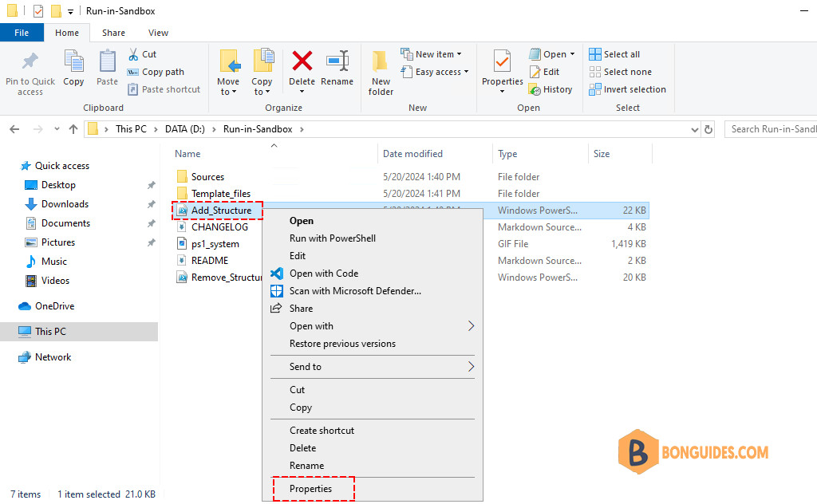
Task: Choose Rename in the context menu
Action: click(x=306, y=466)
